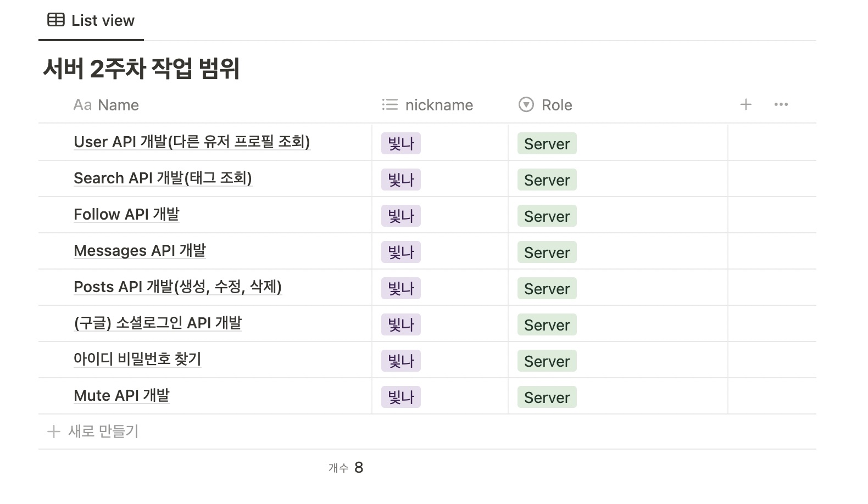Open the (구글) 소셜로그인 API 개발 page
This screenshot has height=504, width=868.
[x=158, y=323]
